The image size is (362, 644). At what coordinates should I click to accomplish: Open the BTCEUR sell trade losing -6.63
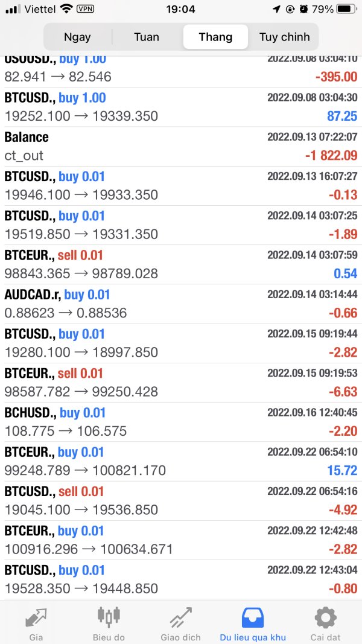point(181,383)
